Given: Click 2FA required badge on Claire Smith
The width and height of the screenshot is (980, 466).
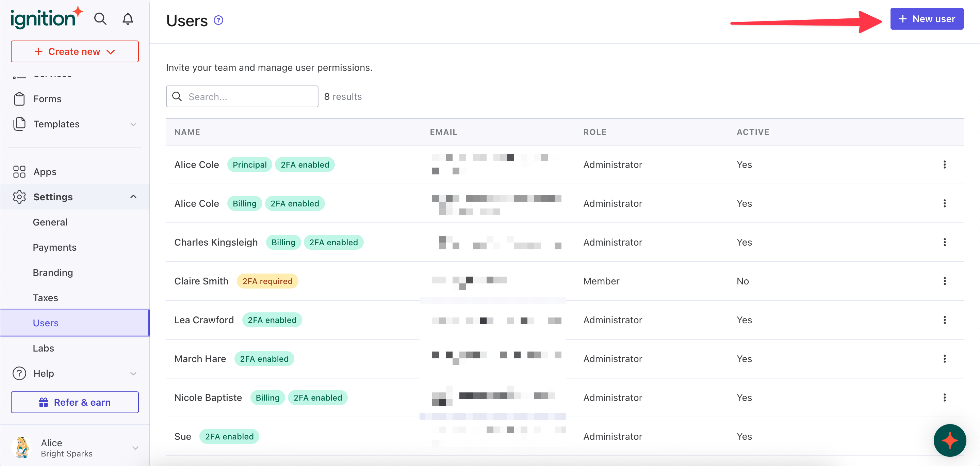Looking at the screenshot, I should 267,281.
